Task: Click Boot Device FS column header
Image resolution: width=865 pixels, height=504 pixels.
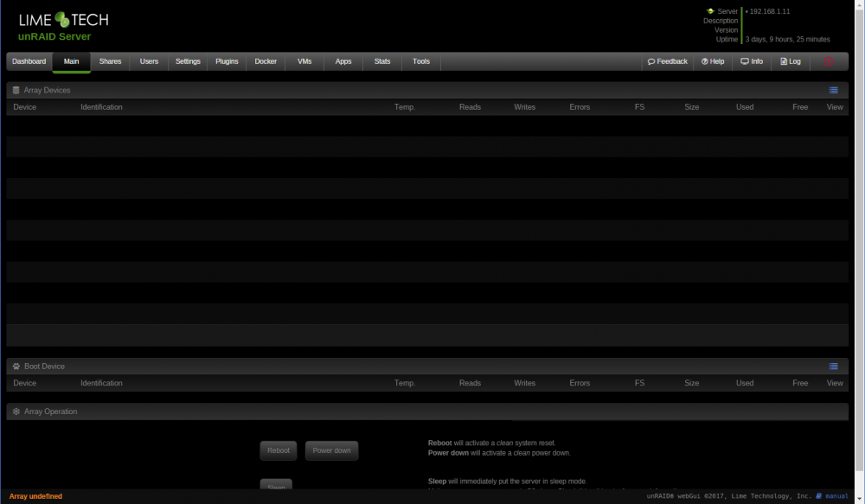Action: coord(639,383)
